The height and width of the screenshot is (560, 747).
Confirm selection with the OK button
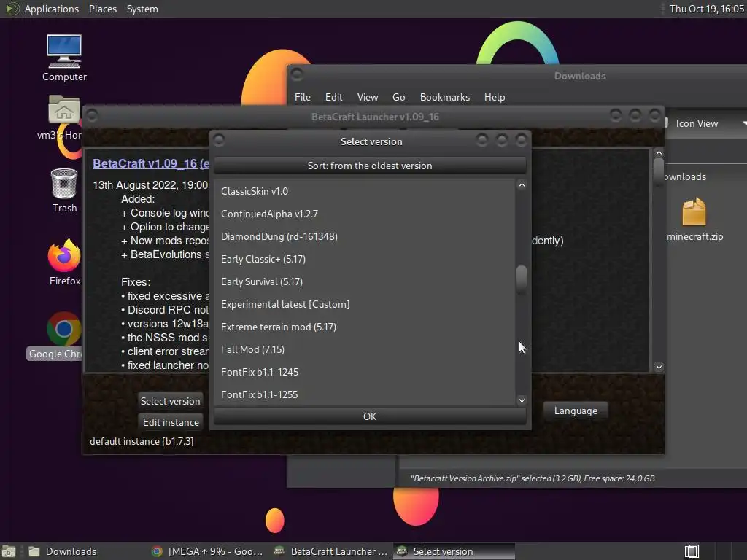click(370, 416)
